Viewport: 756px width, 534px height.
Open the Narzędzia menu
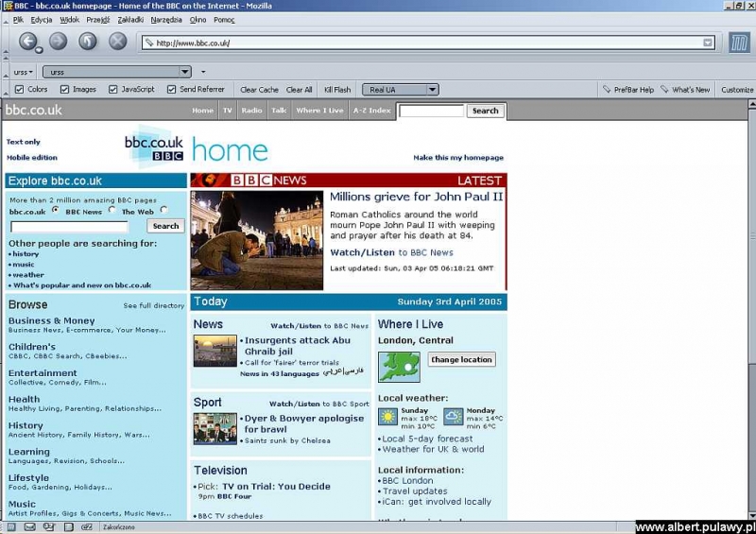coord(166,20)
